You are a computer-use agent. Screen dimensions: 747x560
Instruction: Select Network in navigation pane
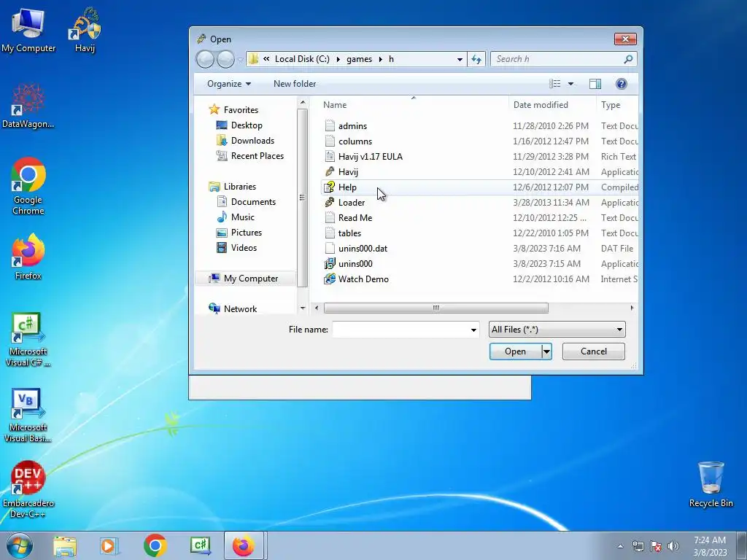(x=233, y=309)
